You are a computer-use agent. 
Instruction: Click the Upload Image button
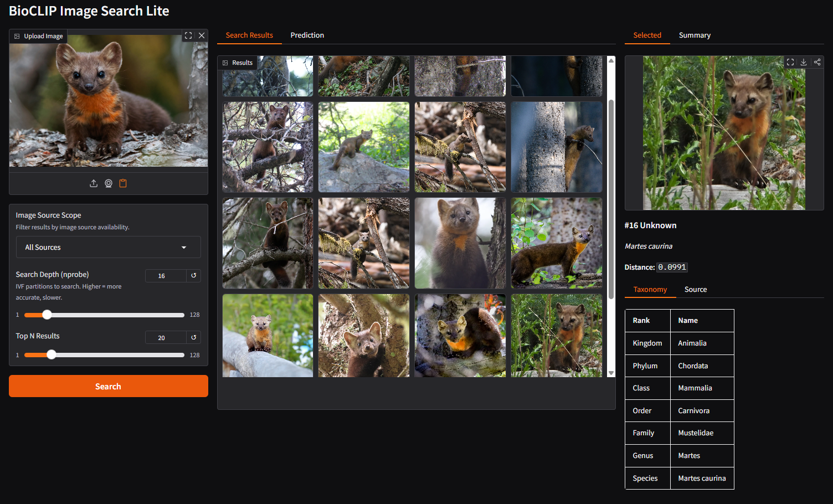click(38, 35)
